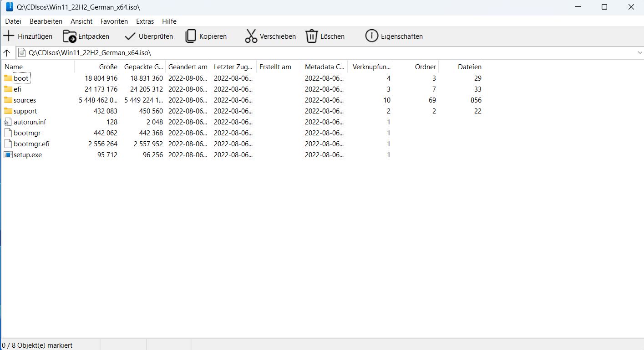
Task: Select the sources folder icon
Action: coord(8,100)
